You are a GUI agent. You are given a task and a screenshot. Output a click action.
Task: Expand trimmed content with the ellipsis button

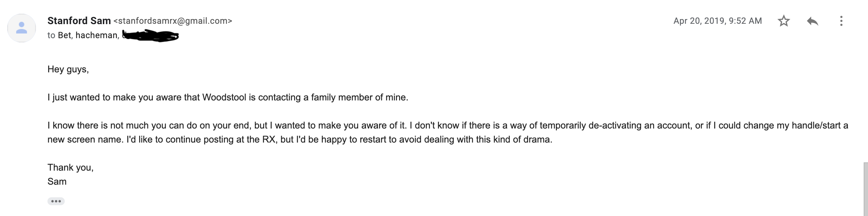click(56, 201)
